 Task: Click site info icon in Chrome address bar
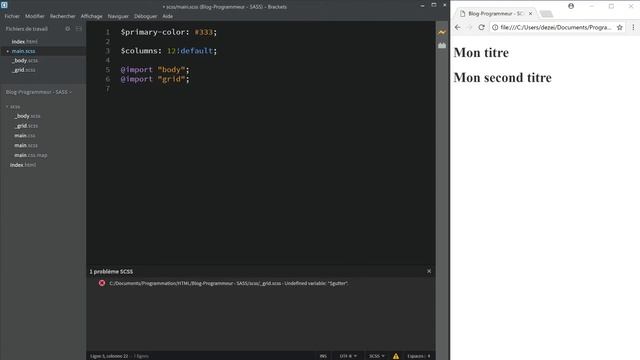[495, 27]
